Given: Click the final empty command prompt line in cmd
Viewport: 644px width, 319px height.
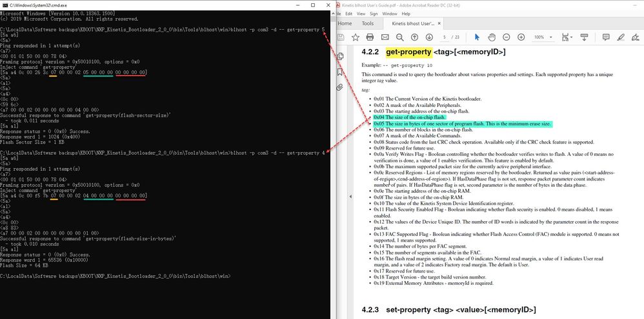Looking at the screenshot, I should 116,276.
